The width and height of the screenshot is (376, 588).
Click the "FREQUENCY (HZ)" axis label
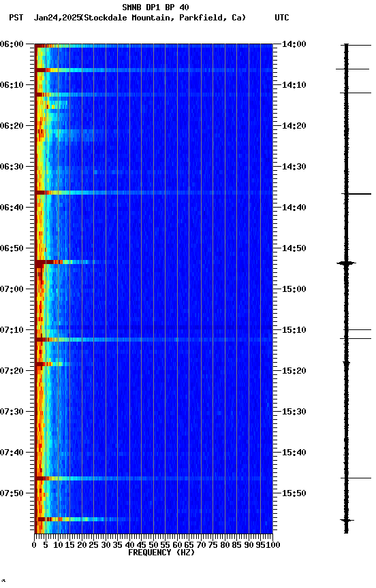[161, 553]
